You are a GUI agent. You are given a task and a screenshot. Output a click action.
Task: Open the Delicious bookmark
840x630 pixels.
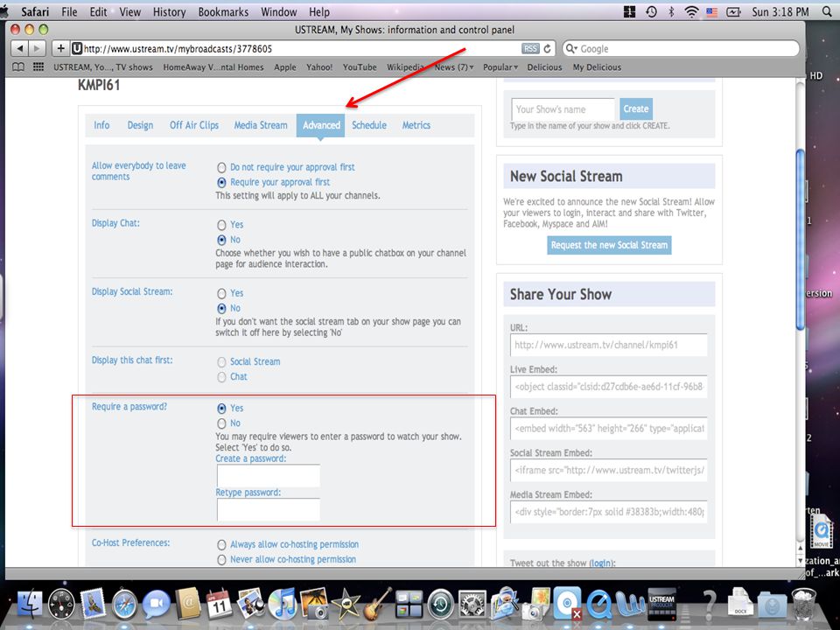(x=544, y=67)
